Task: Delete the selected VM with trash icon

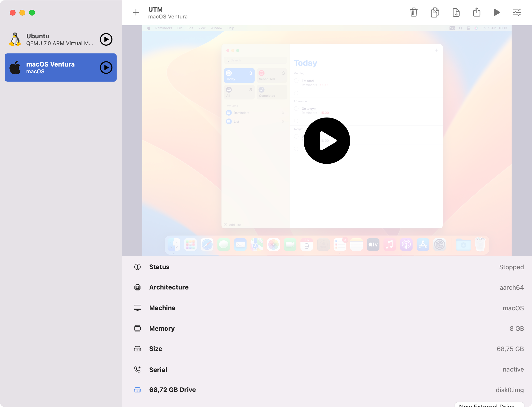Action: [x=413, y=12]
